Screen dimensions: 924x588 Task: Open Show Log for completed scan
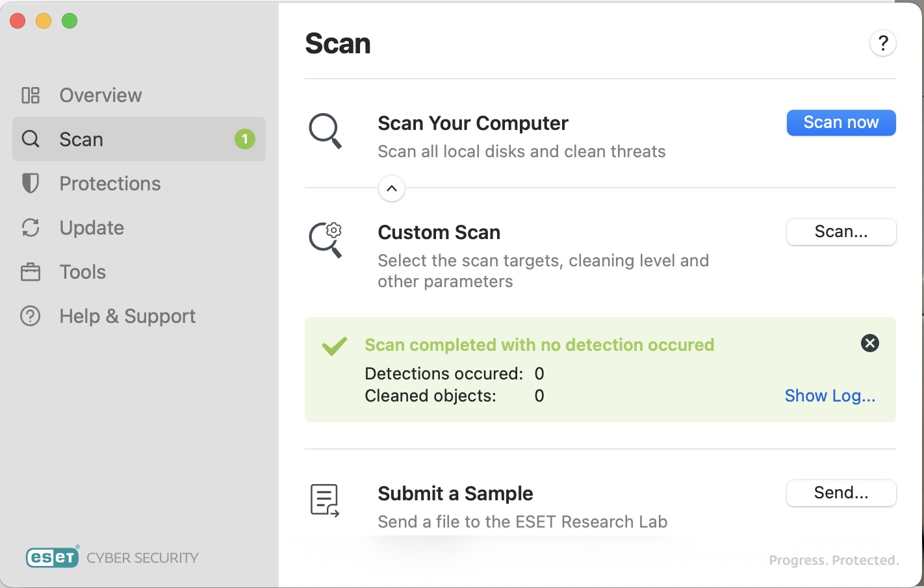(830, 395)
